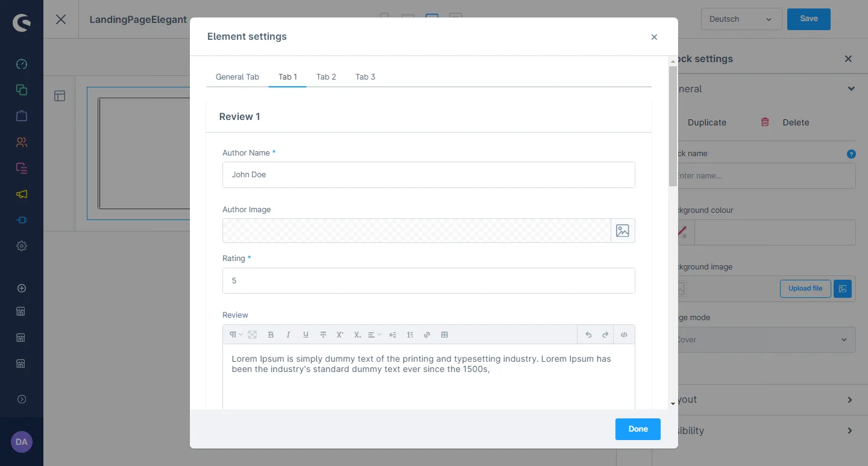Open the Marketing megaphone menu in sidebar
868x466 pixels.
point(22,194)
